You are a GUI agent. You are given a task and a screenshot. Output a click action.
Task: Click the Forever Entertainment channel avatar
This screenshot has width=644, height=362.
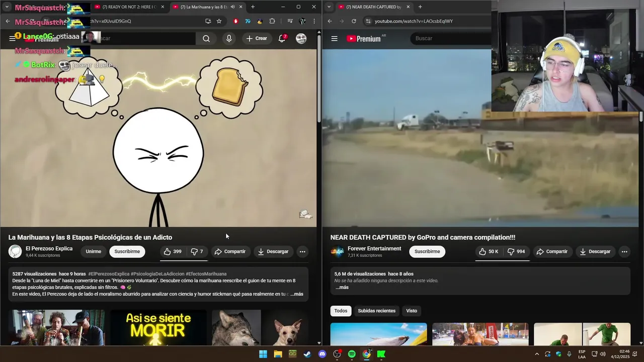tap(337, 251)
